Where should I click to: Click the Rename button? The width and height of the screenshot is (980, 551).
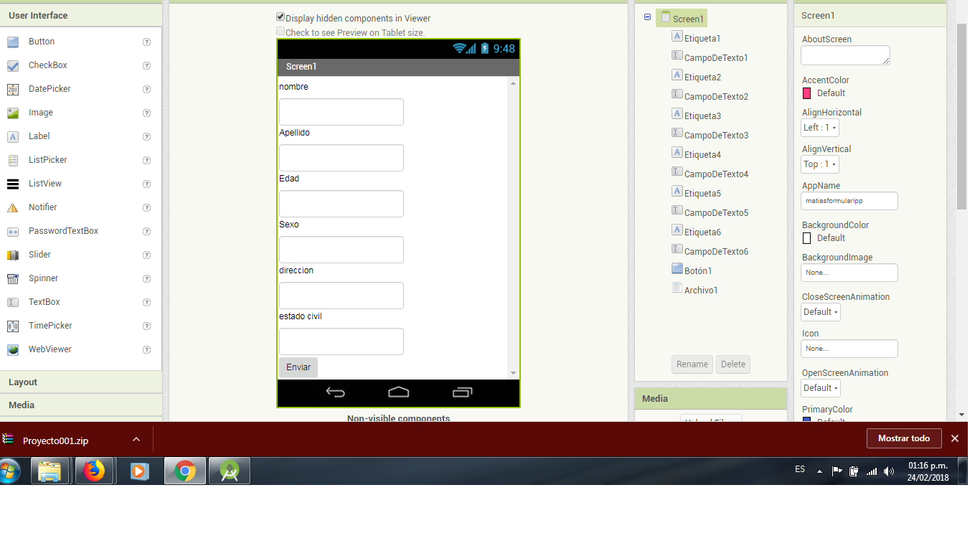point(692,364)
